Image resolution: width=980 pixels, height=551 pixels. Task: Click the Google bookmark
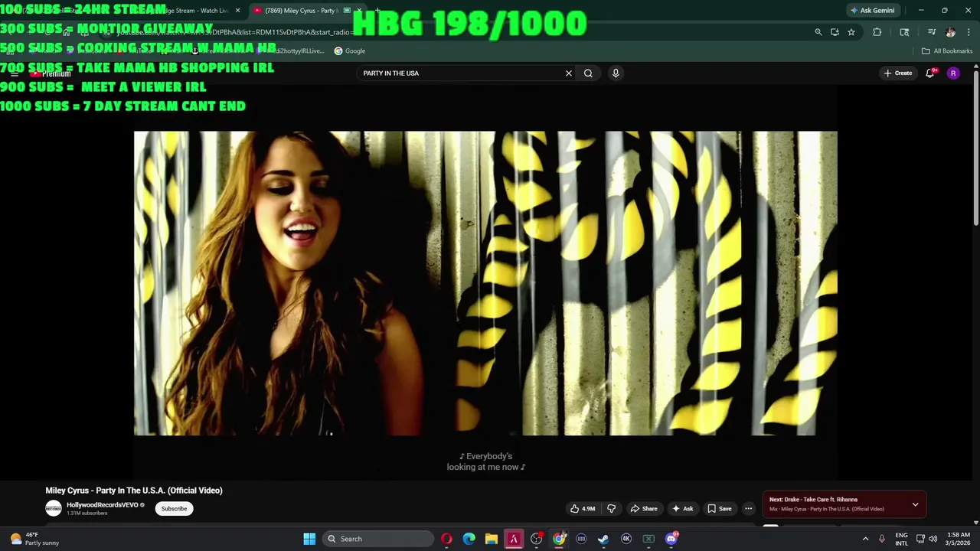coord(350,51)
